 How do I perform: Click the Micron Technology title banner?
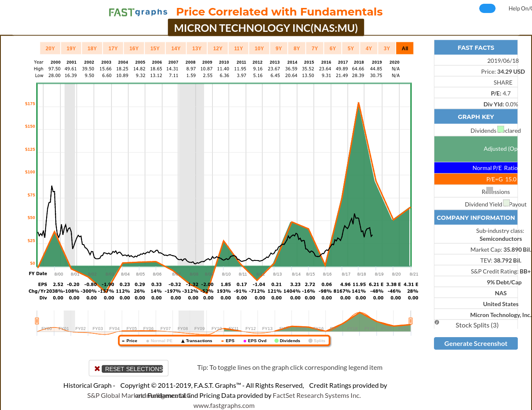pos(266,28)
